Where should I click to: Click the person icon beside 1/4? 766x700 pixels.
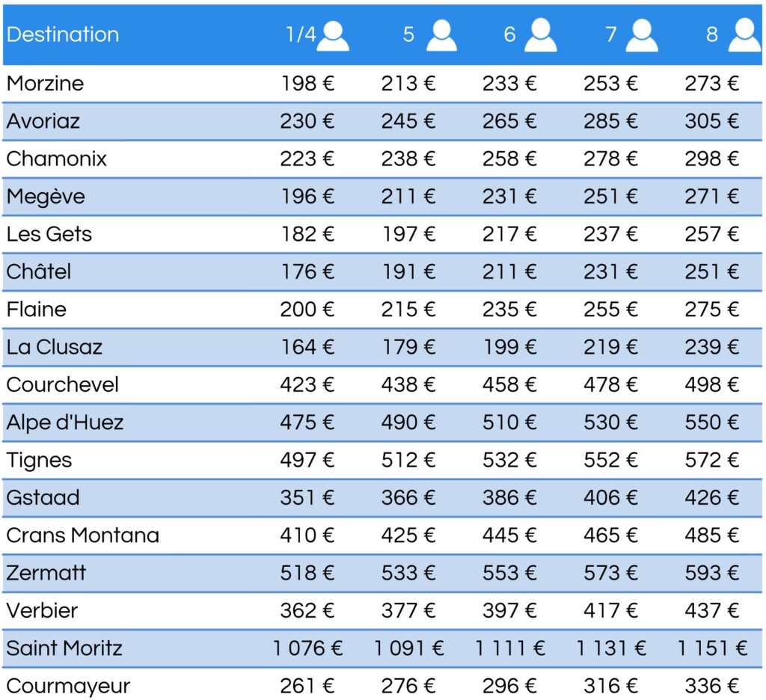point(333,36)
